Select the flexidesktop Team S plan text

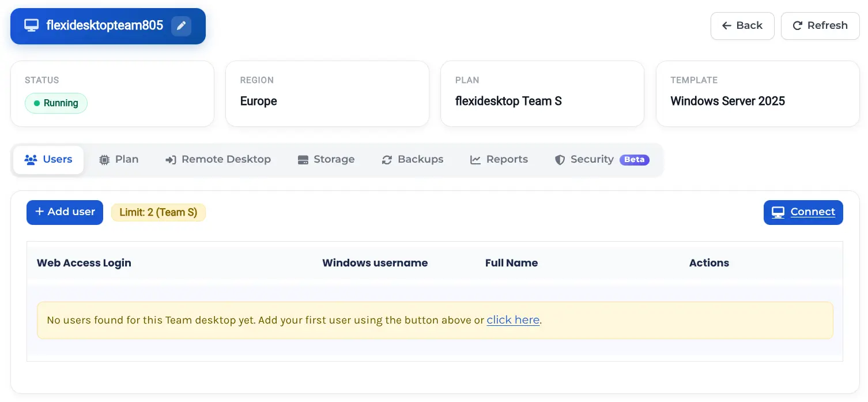click(508, 102)
